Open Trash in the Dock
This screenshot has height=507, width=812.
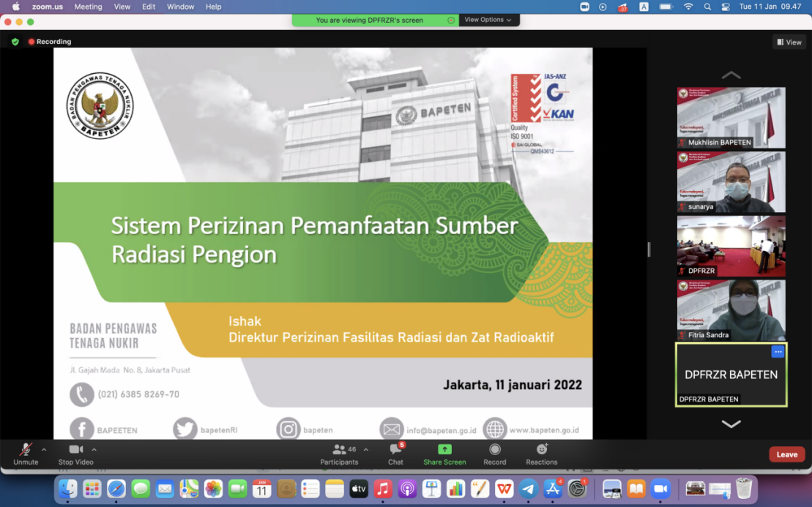coord(744,489)
